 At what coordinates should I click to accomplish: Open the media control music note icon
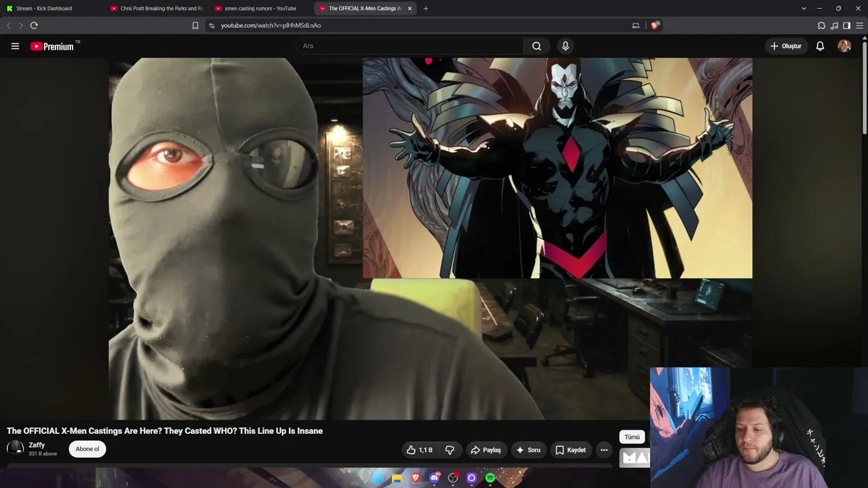pos(834,26)
